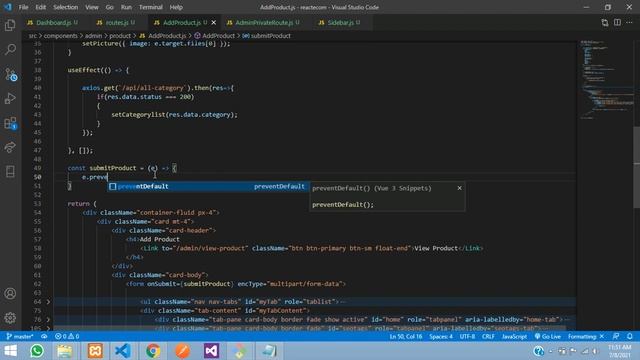
Task: Click the Spaces: 4 indentation setting
Action: 441,336
